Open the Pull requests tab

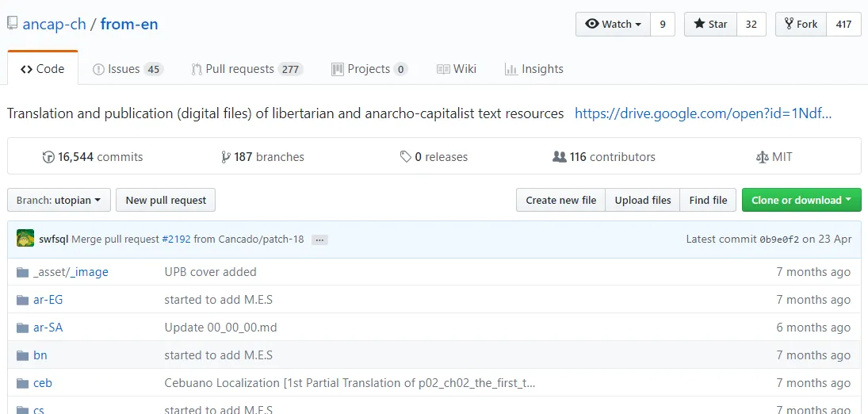(247, 69)
